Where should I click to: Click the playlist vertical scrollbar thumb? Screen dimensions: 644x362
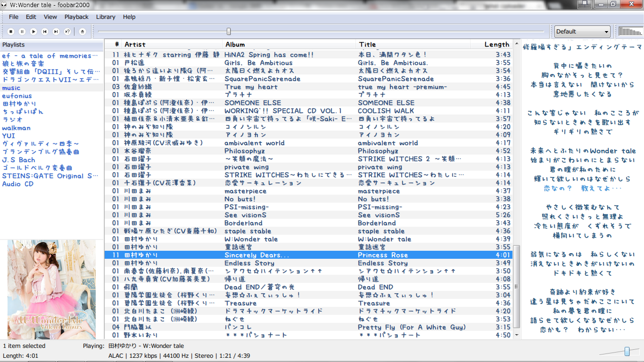517,286
